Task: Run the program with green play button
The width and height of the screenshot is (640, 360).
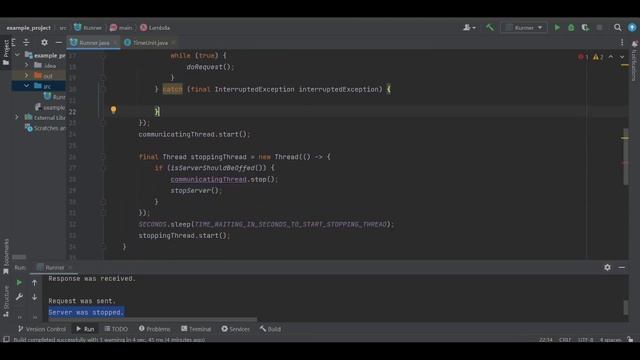Action: pyautogui.click(x=557, y=27)
